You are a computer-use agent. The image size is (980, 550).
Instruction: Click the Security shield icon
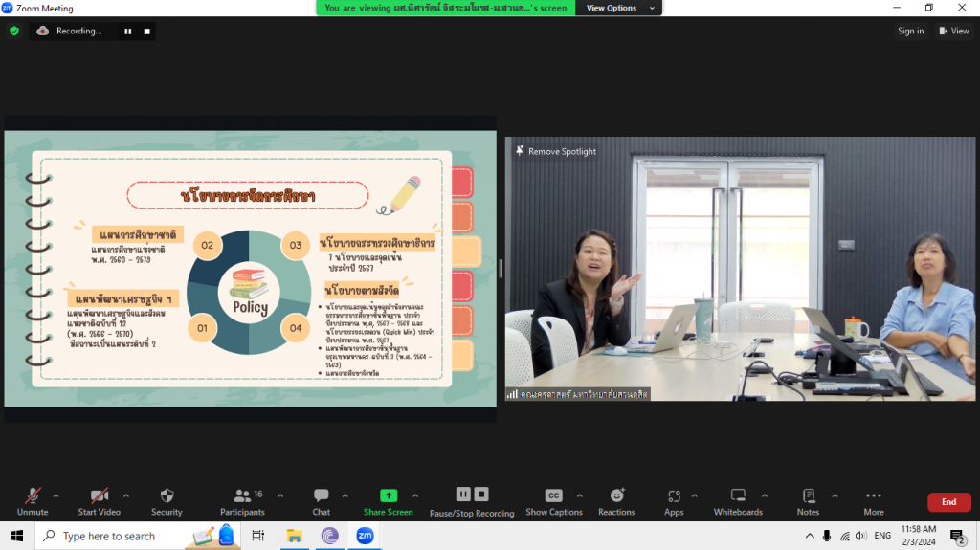[167, 496]
